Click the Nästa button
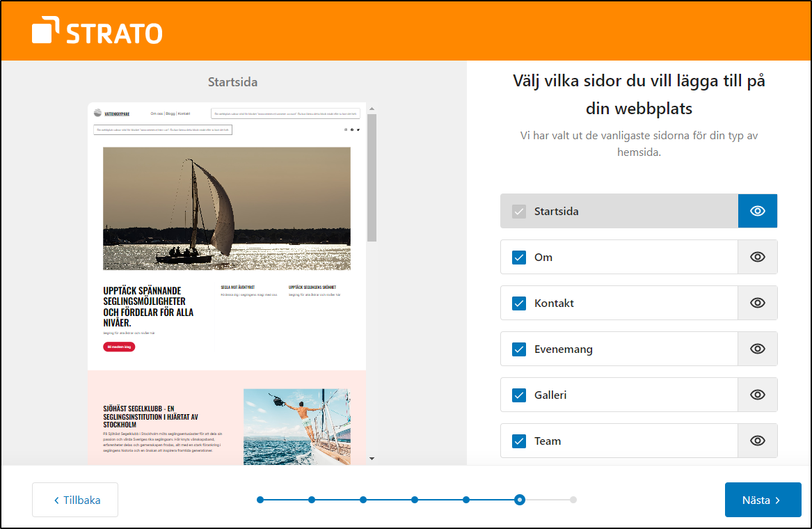This screenshot has width=812, height=529. (x=763, y=500)
